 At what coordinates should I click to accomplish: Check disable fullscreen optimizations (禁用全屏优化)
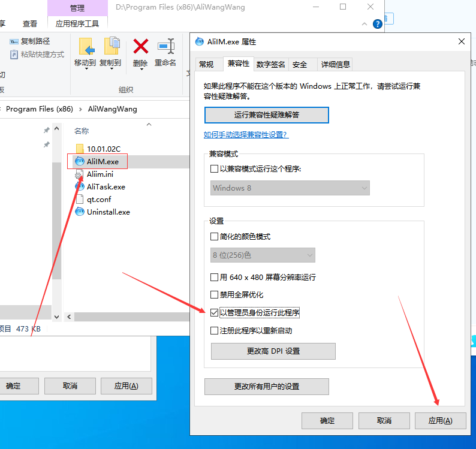214,294
